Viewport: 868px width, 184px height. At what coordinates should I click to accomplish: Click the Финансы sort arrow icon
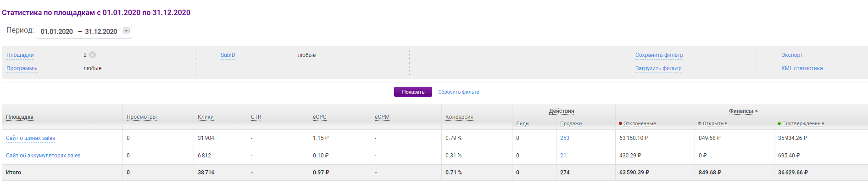pyautogui.click(x=756, y=111)
